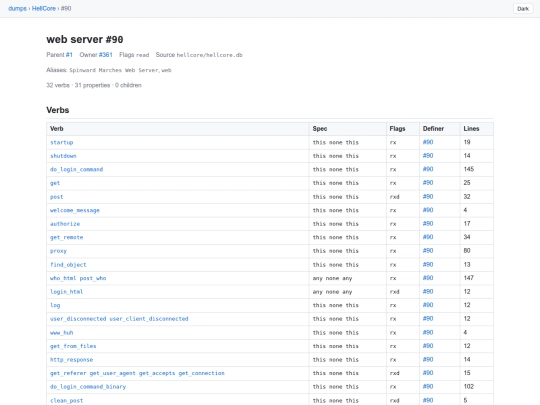Click rxd flags in post row
Viewport: 540px width, 405px height.
click(394, 197)
